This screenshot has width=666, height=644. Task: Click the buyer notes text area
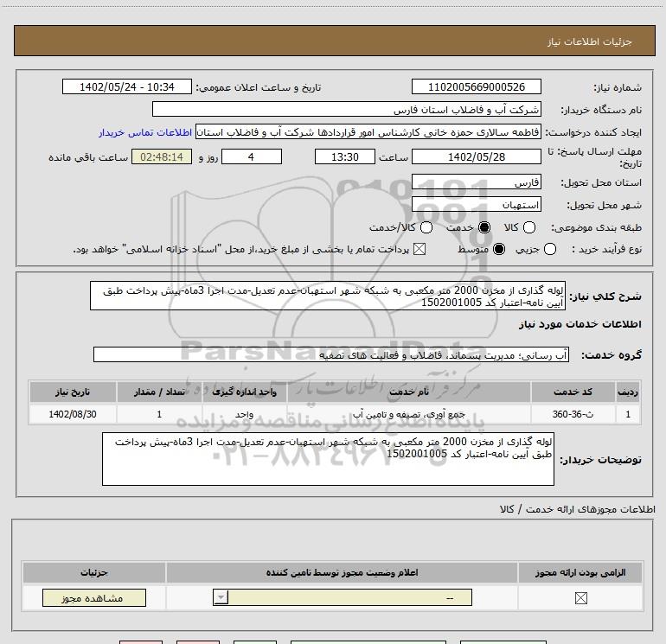[x=328, y=459]
